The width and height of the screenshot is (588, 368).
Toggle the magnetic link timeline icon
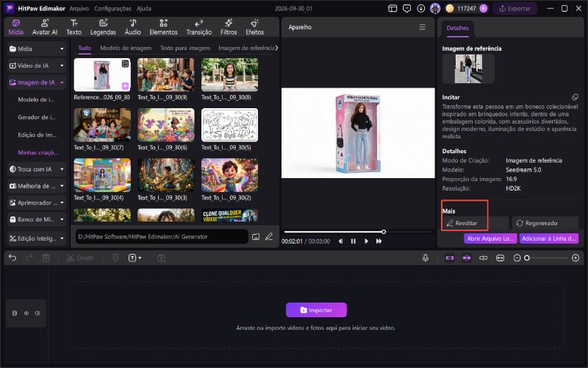click(450, 258)
